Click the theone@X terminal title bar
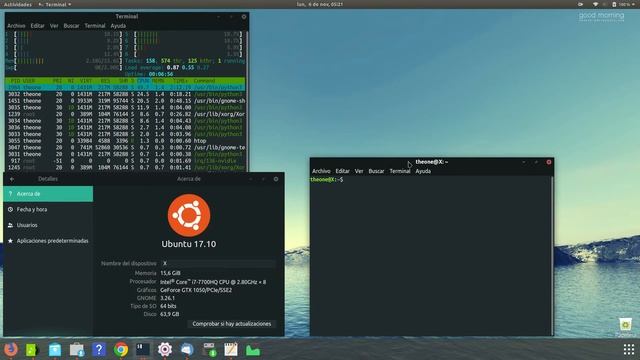 tap(431, 162)
